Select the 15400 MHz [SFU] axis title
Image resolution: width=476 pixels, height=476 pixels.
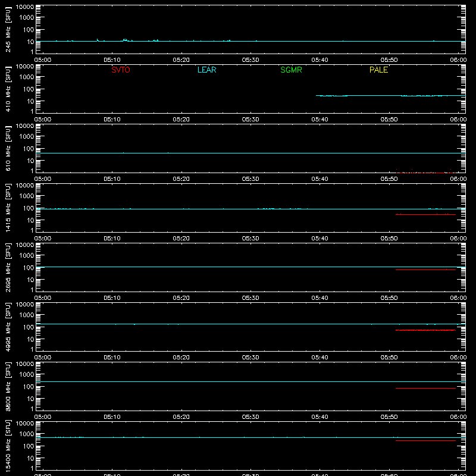tap(8, 446)
